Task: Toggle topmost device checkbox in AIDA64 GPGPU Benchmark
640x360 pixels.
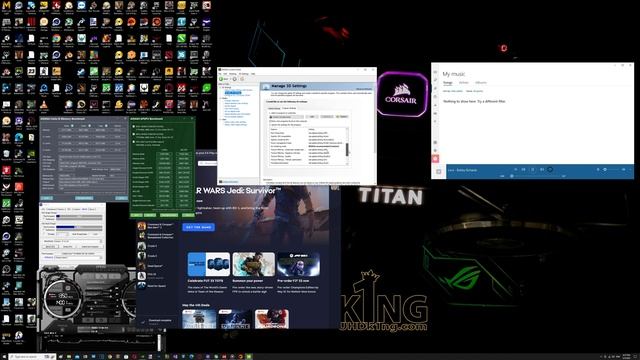Action: coord(133,127)
